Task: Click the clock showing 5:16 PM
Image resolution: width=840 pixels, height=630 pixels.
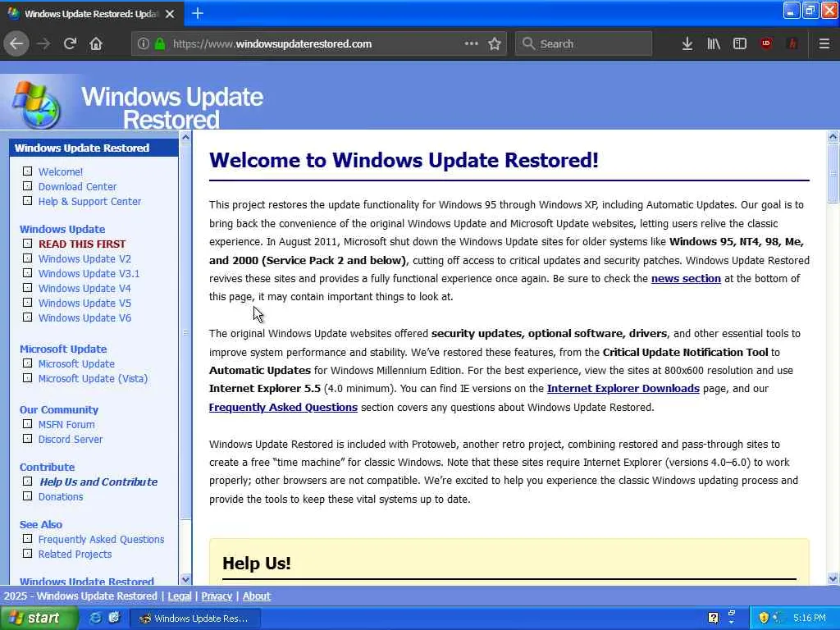Action: click(810, 618)
